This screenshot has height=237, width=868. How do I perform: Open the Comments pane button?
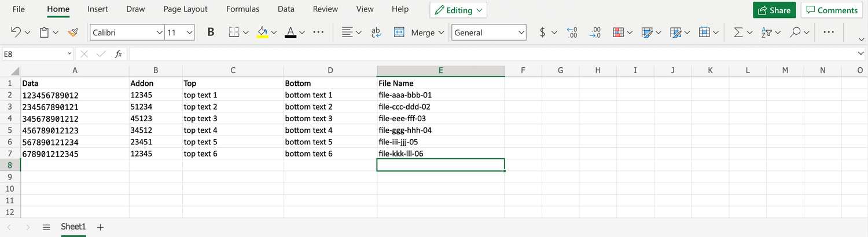click(x=831, y=10)
